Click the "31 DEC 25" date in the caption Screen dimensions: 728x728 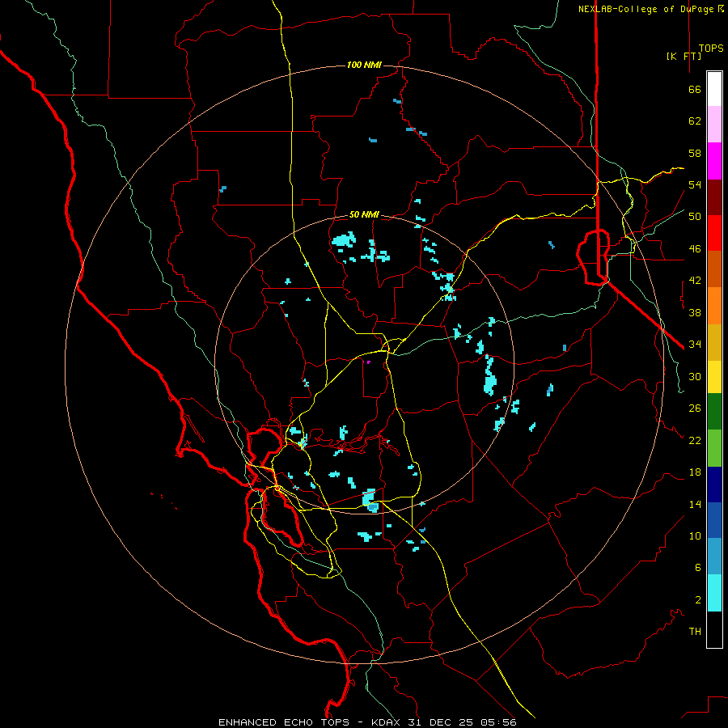[441, 722]
